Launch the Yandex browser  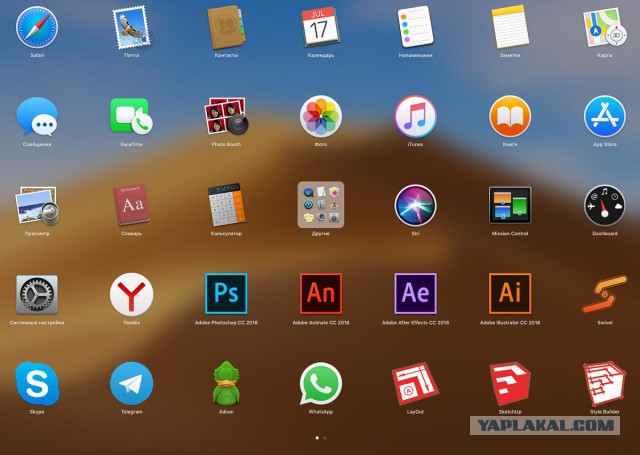(131, 295)
